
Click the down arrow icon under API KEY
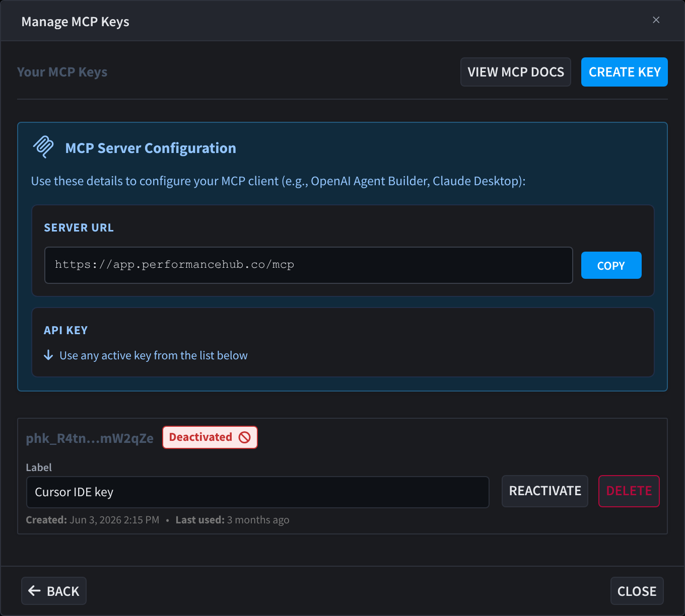tap(48, 355)
